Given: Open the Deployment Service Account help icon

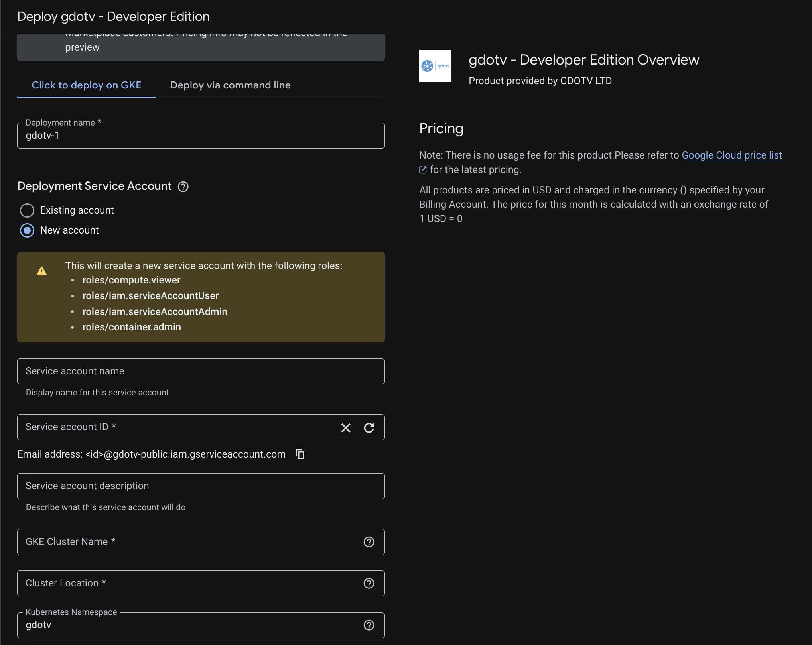Looking at the screenshot, I should [x=183, y=187].
